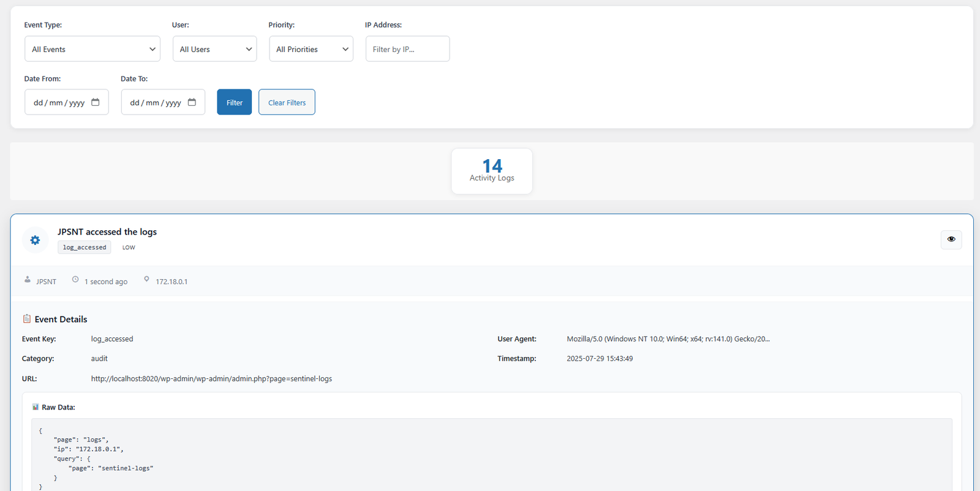Image resolution: width=980 pixels, height=491 pixels.
Task: Click the location pin icon beside the IP
Action: 146,280
